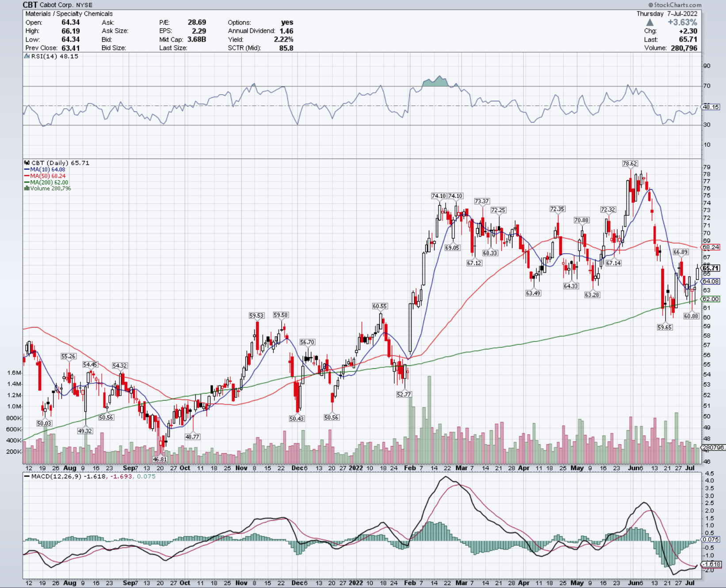Click the Prev Close 63.41 value
The image size is (726, 588).
pos(71,48)
